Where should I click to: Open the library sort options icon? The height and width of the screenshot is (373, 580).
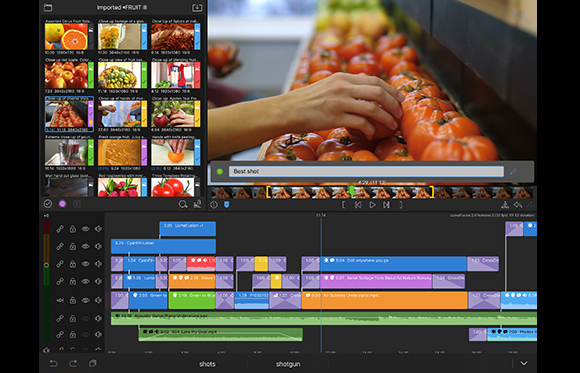pos(198,204)
